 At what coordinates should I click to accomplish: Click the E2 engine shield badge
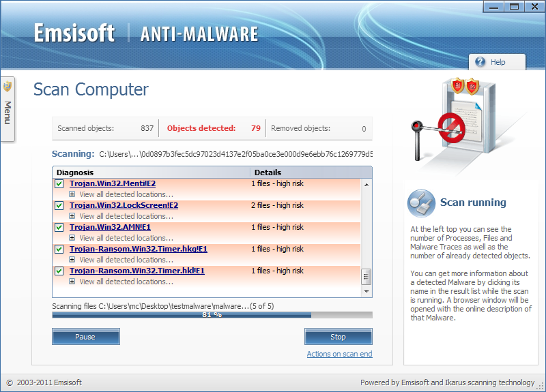(472, 87)
